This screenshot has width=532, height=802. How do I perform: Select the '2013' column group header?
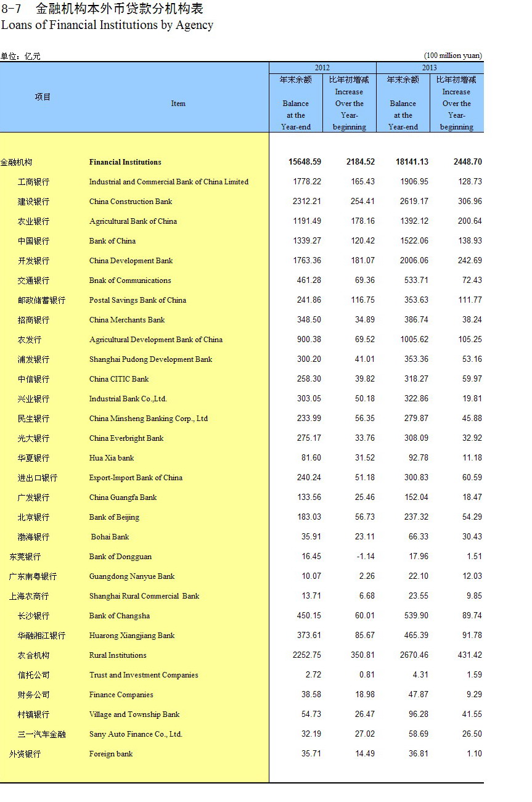click(430, 68)
